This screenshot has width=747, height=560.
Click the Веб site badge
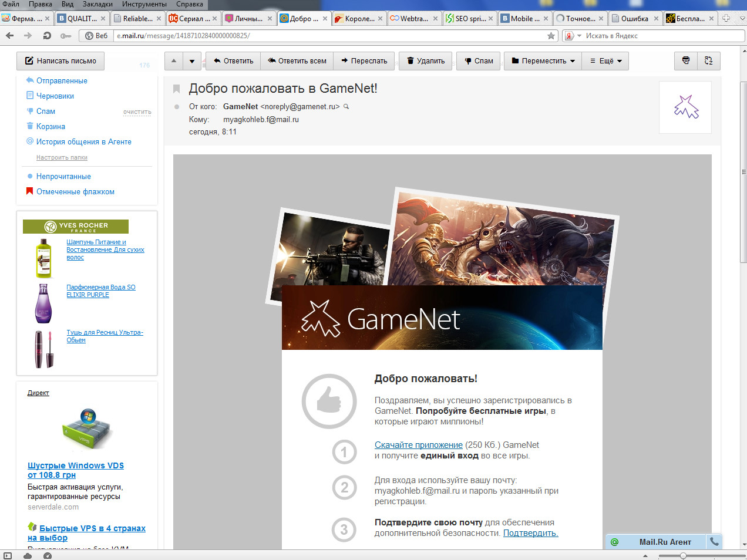click(96, 36)
